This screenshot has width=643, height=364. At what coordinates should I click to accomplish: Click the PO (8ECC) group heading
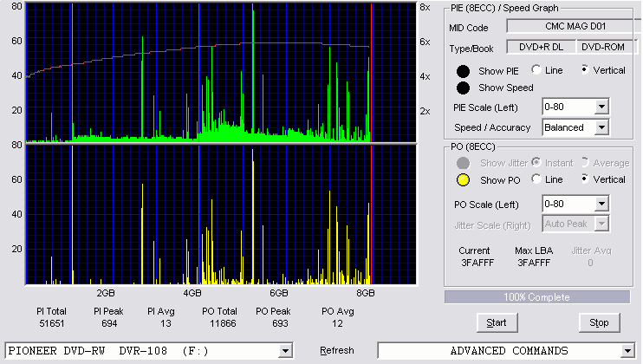[x=473, y=146]
